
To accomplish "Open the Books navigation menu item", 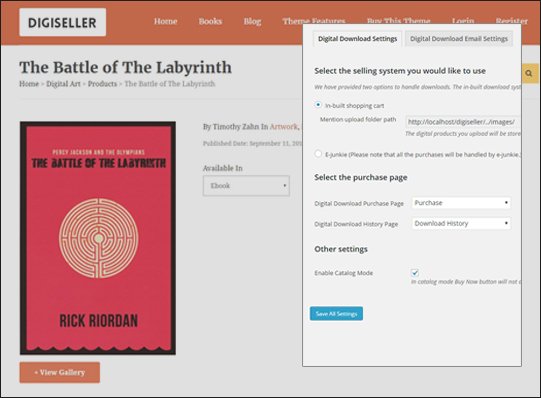I will 210,21.
